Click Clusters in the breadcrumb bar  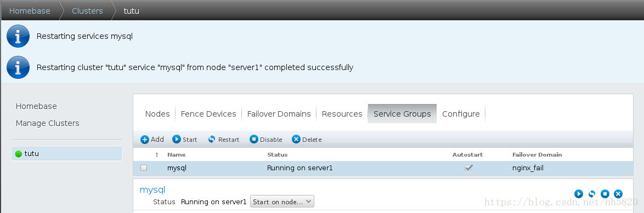pyautogui.click(x=87, y=10)
